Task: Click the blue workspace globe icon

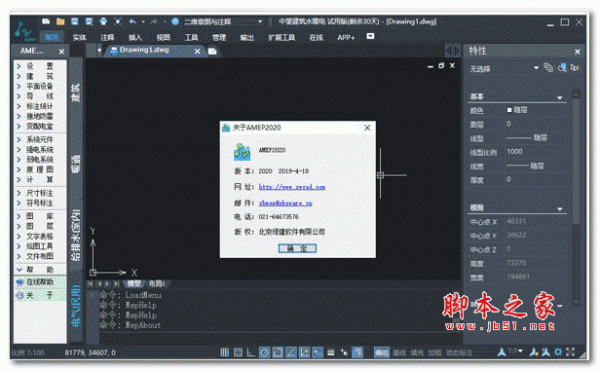Action: tap(175, 21)
